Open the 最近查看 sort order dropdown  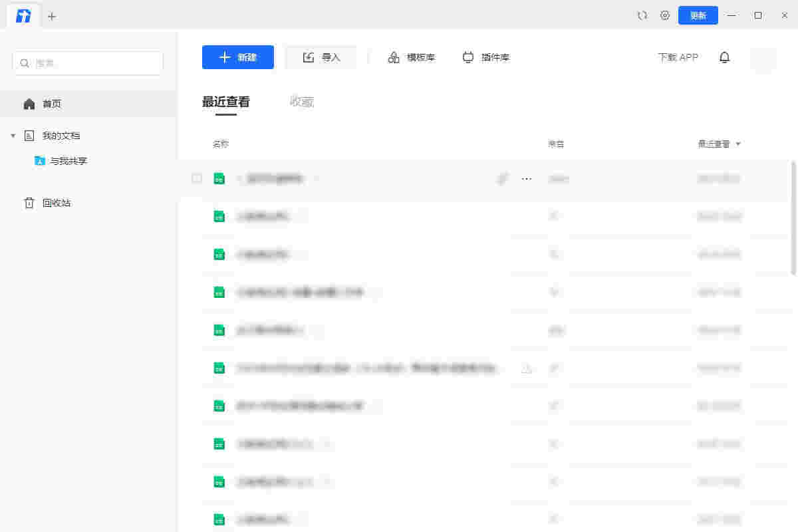[x=738, y=143]
